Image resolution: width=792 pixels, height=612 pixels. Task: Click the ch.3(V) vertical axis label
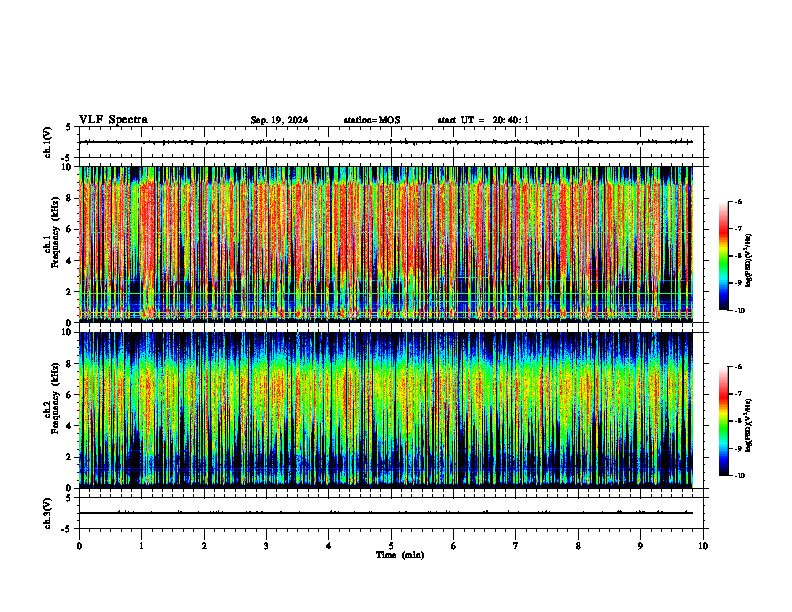[x=48, y=514]
